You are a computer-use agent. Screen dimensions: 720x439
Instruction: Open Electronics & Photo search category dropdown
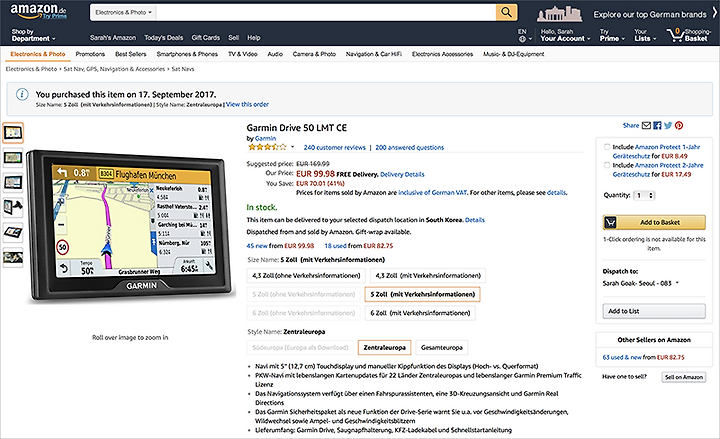point(123,12)
